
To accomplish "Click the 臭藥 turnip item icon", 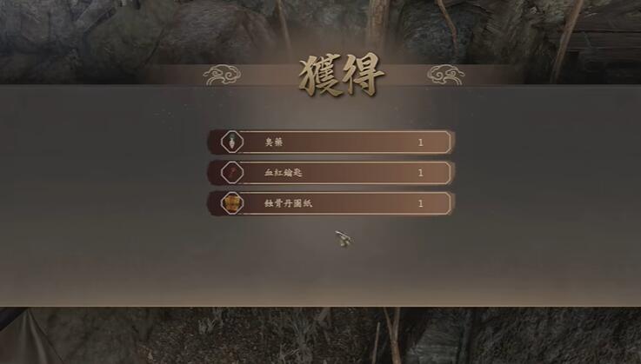I will point(232,142).
